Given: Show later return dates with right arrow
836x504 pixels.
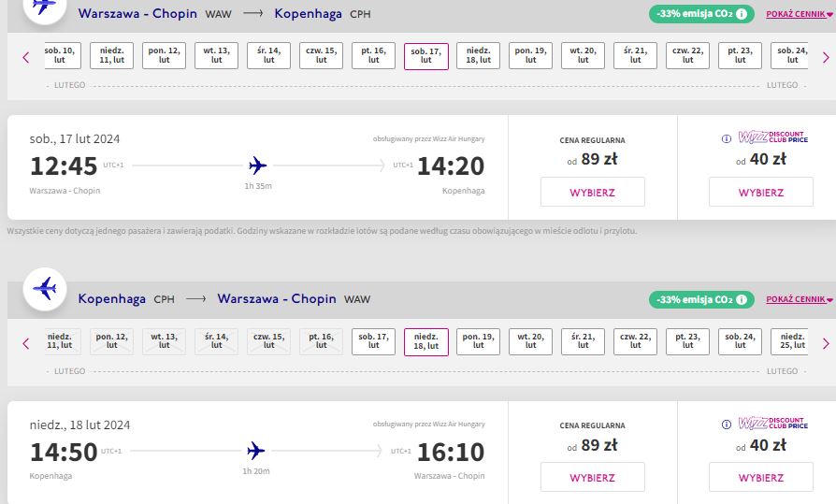Looking at the screenshot, I should pos(826,343).
